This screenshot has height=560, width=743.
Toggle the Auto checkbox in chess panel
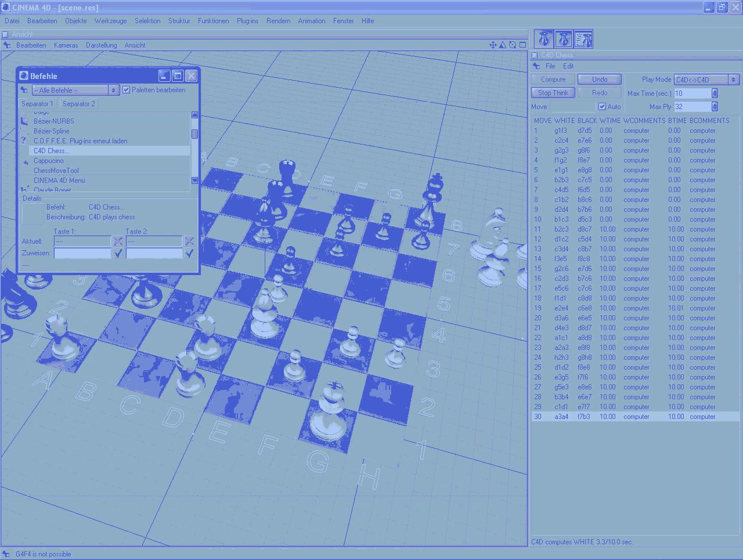pyautogui.click(x=602, y=107)
